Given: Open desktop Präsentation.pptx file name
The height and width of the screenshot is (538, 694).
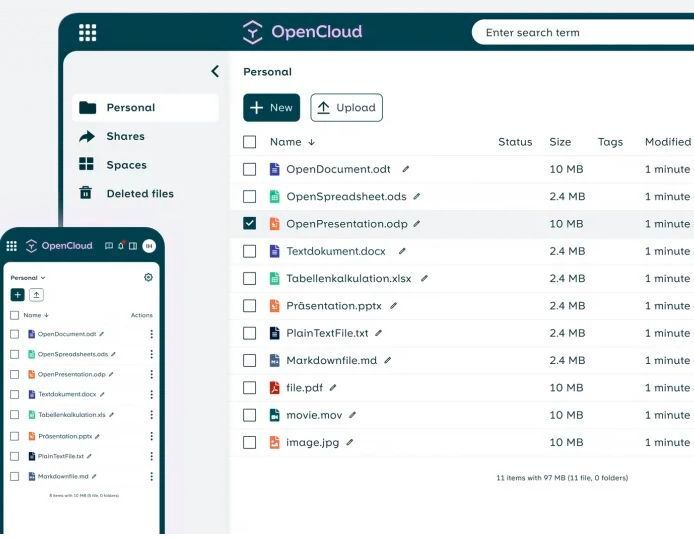Looking at the screenshot, I should pyautogui.click(x=334, y=306).
